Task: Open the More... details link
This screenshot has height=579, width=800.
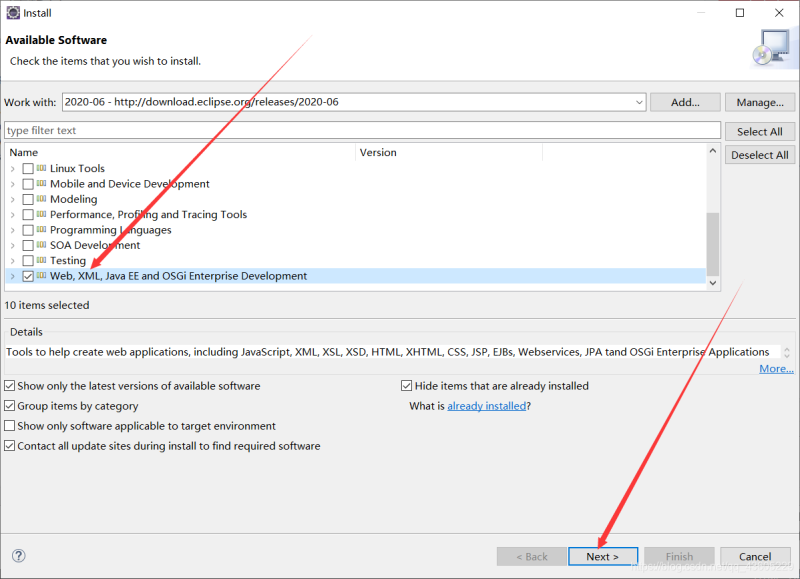Action: coord(776,368)
